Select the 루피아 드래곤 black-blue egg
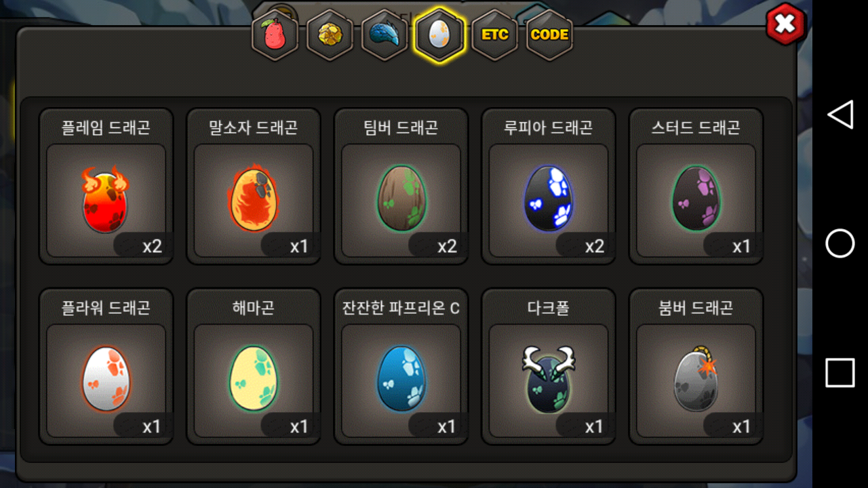This screenshot has height=488, width=868. tap(549, 186)
